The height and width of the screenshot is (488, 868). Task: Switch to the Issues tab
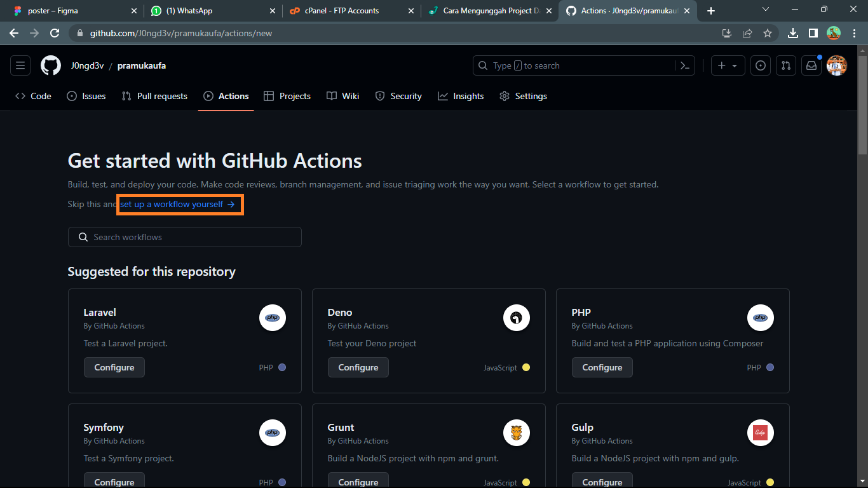pyautogui.click(x=86, y=96)
